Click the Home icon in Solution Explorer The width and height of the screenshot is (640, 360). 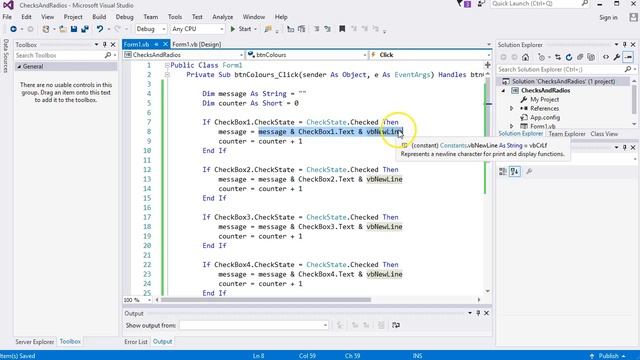(525, 57)
